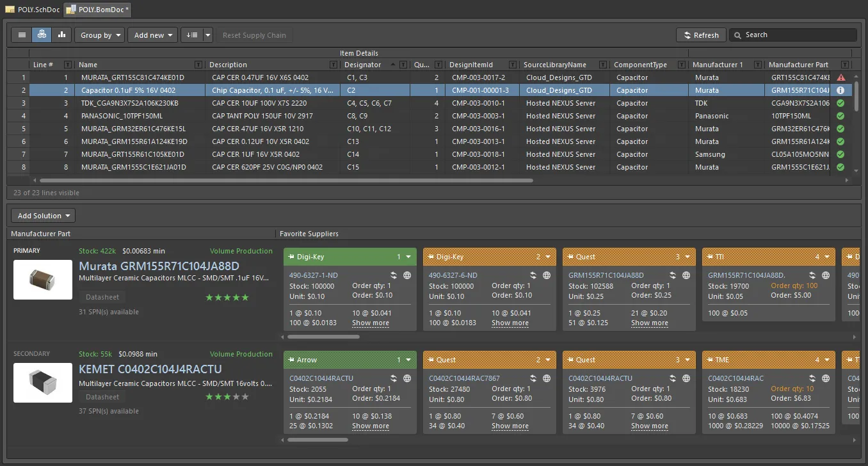Viewport: 868px width, 466px height.
Task: Filter the Line # column
Action: pyautogui.click(x=67, y=65)
